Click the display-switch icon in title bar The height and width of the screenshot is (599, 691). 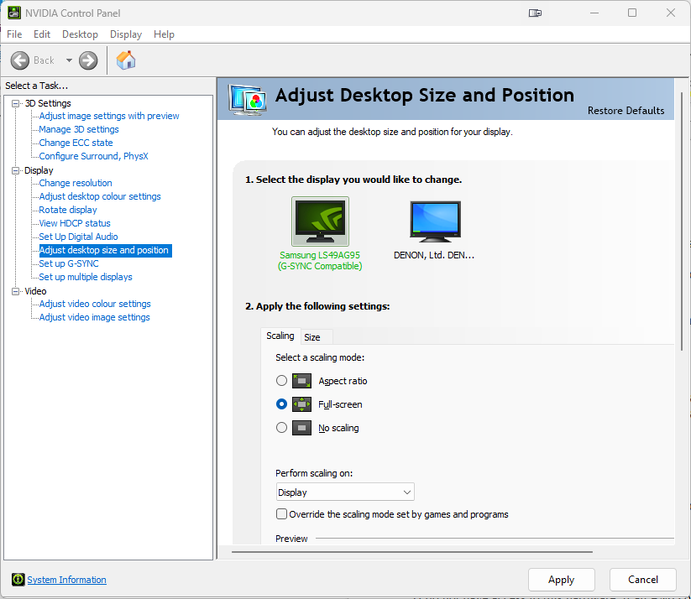click(x=535, y=13)
